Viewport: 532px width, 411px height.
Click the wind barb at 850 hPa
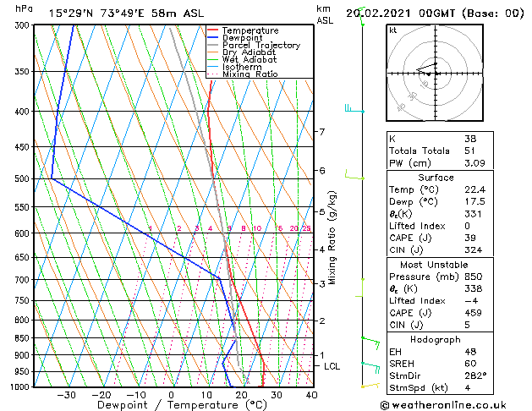pyautogui.click(x=370, y=342)
